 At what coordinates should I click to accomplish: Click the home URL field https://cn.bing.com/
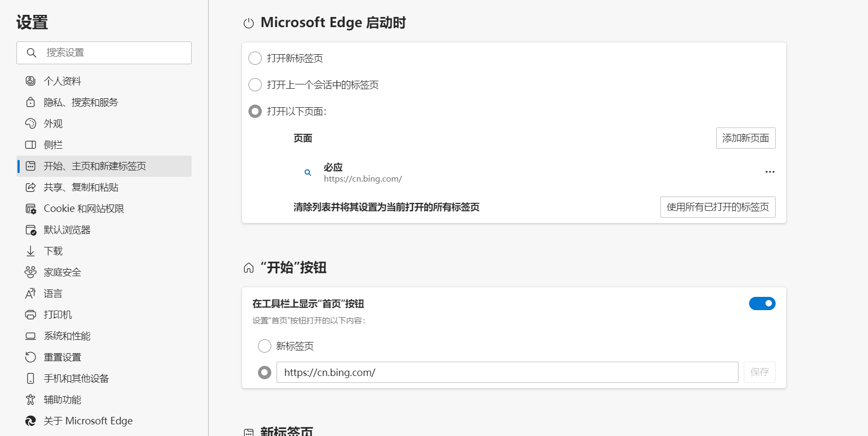coord(507,372)
